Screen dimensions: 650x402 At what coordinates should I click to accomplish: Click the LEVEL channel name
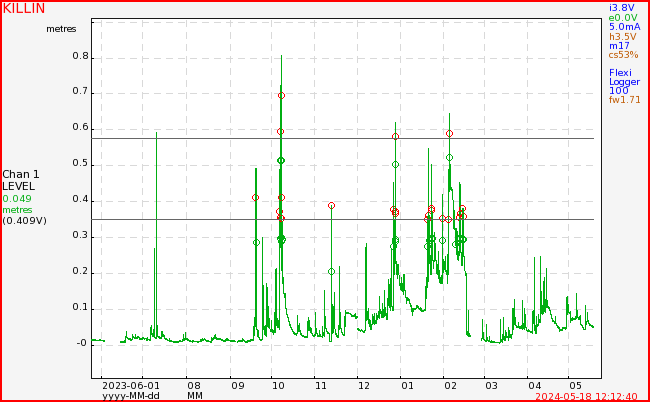(19, 186)
